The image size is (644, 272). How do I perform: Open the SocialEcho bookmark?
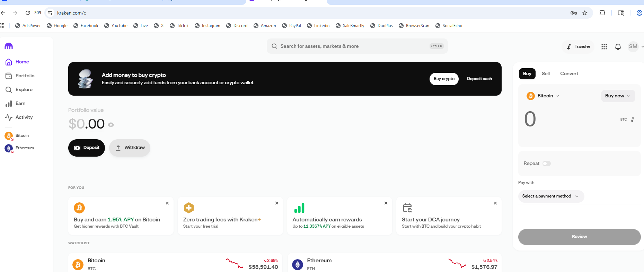tap(449, 26)
